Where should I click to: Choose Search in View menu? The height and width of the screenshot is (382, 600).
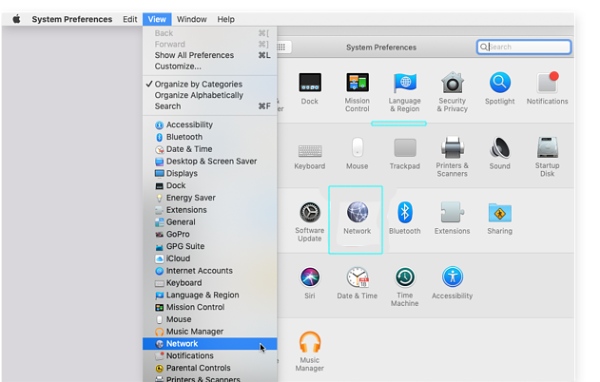[x=210, y=106]
